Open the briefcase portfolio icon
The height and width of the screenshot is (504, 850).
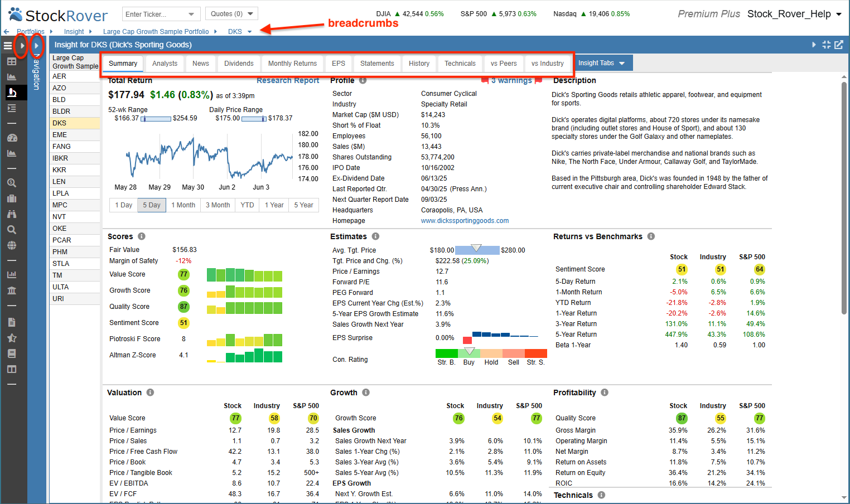tap(12, 198)
